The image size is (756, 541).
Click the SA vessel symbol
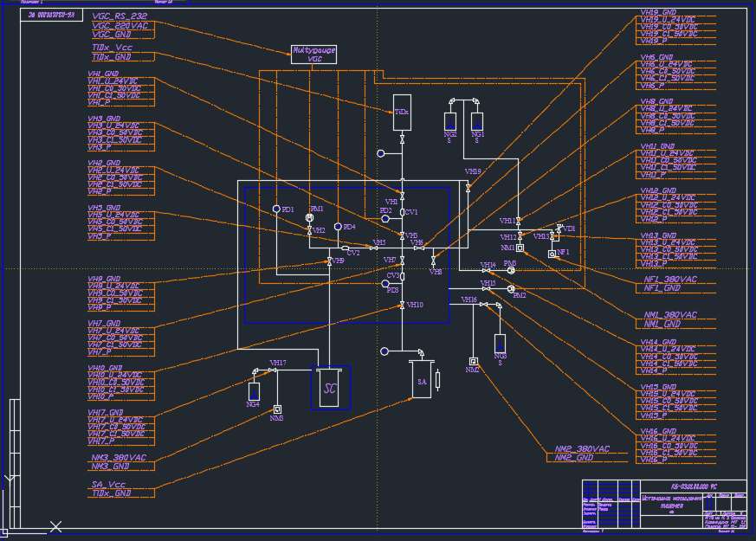click(x=422, y=381)
